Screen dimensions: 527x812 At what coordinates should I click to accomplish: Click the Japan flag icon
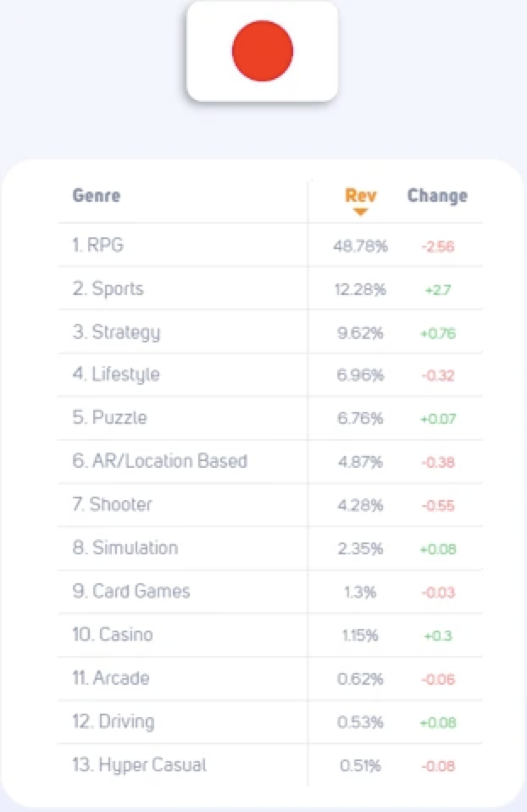pyautogui.click(x=262, y=51)
